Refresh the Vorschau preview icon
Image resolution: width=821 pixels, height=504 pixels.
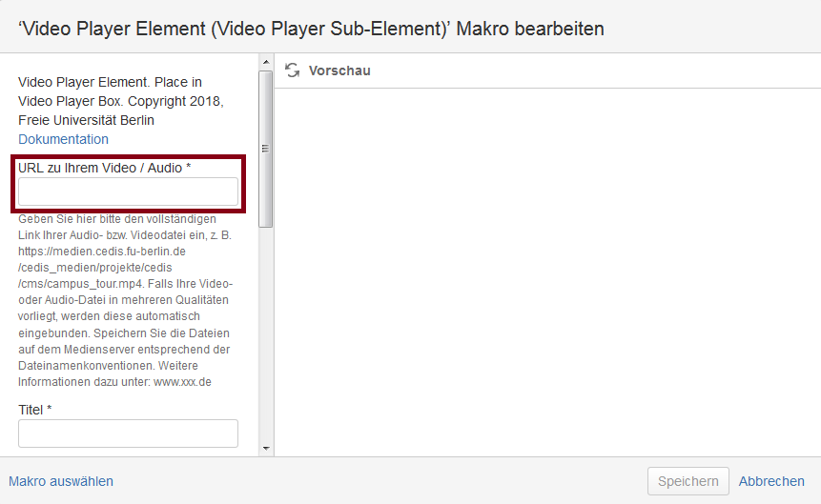click(292, 71)
